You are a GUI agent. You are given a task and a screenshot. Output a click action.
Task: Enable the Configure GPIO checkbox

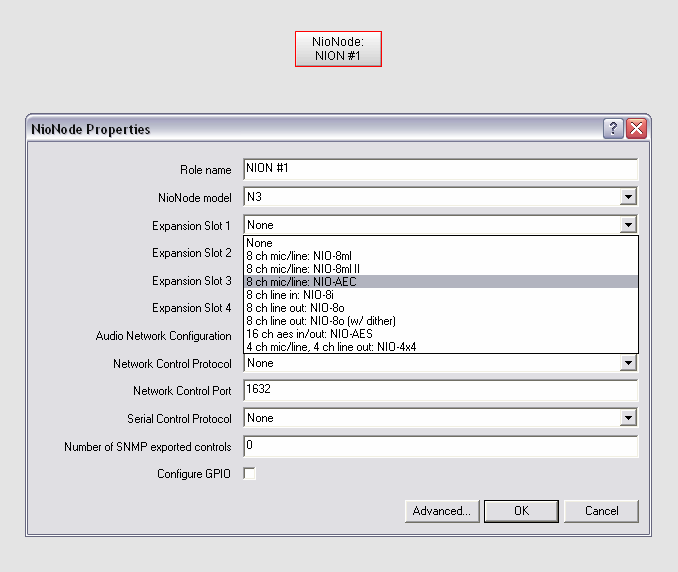(x=249, y=473)
